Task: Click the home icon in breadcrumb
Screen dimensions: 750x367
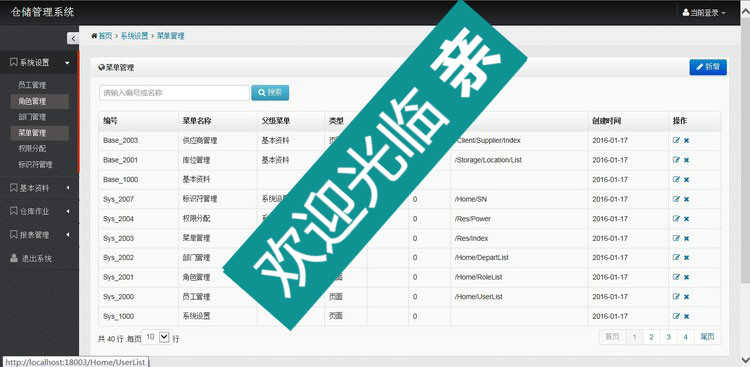Action: (94, 36)
